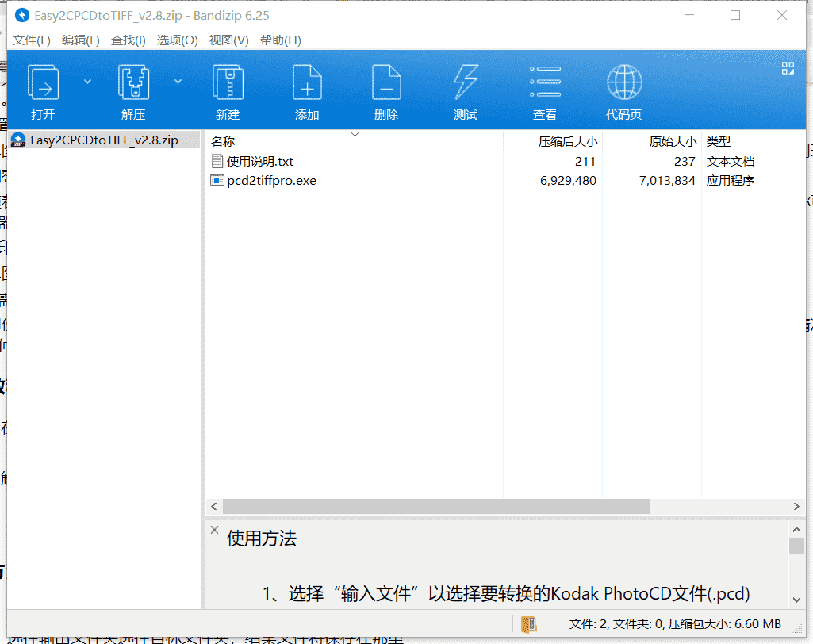The width and height of the screenshot is (813, 644).
Task: Click the 应用程序 type cell
Action: point(731,181)
